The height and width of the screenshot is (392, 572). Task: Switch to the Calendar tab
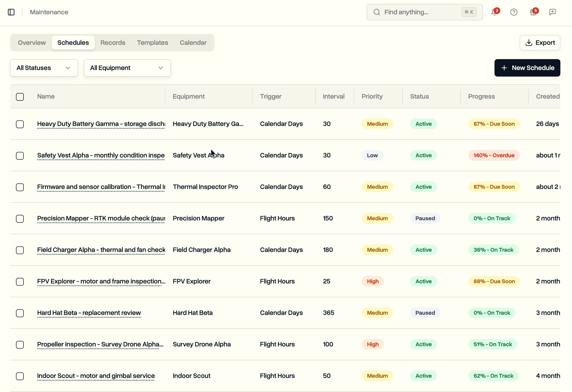(x=193, y=43)
